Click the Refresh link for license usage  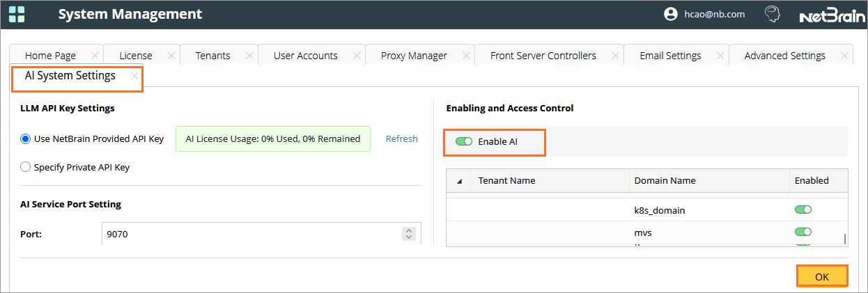pyautogui.click(x=401, y=138)
